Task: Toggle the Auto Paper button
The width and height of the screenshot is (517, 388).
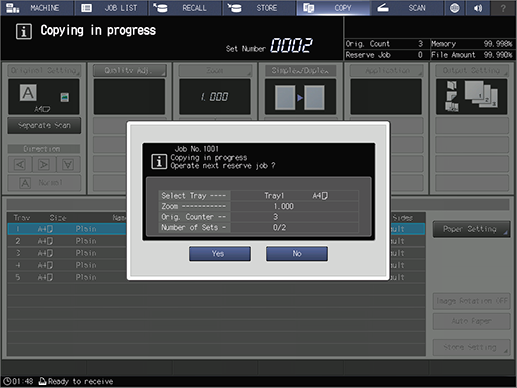Action: point(471,321)
